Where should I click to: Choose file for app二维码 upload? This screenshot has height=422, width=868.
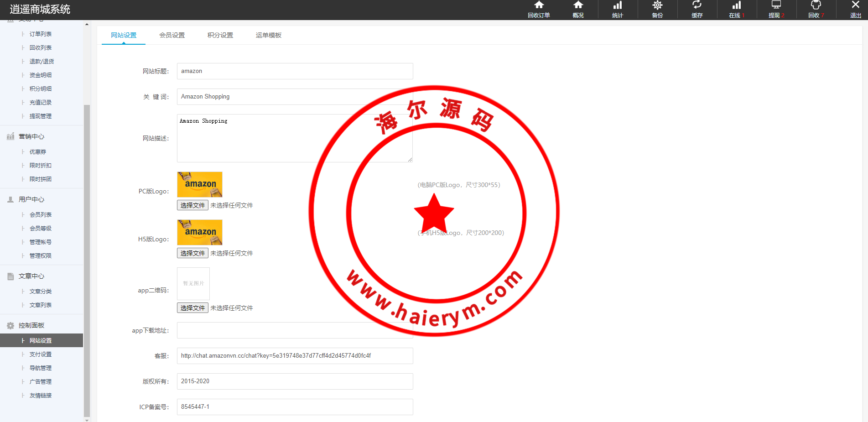tap(192, 308)
